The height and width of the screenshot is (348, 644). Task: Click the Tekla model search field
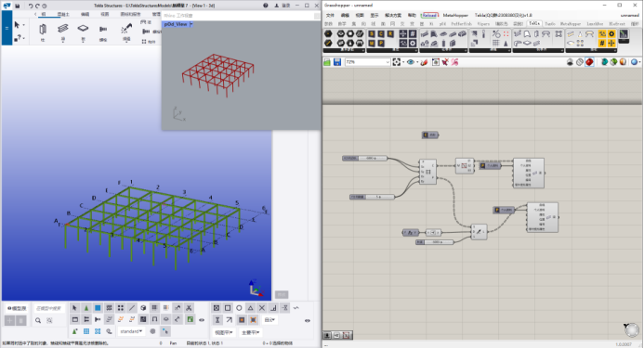(x=48, y=308)
